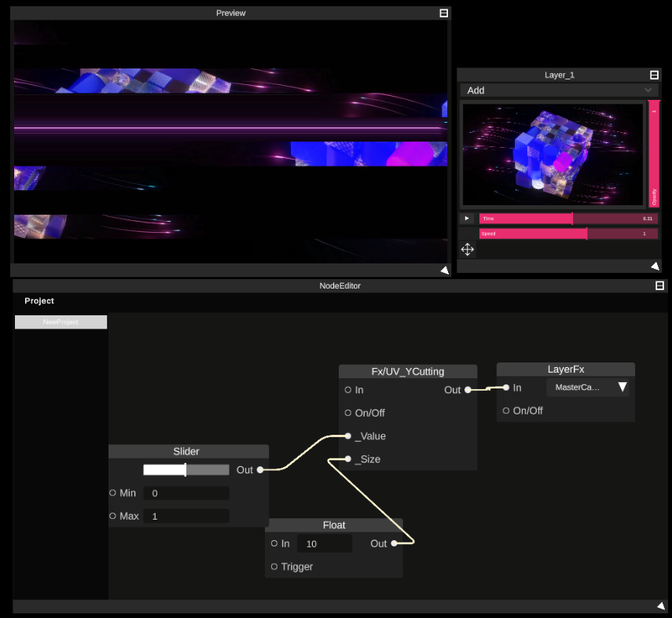
Task: Click the Layer_1 panel layout icon
Action: click(x=654, y=75)
